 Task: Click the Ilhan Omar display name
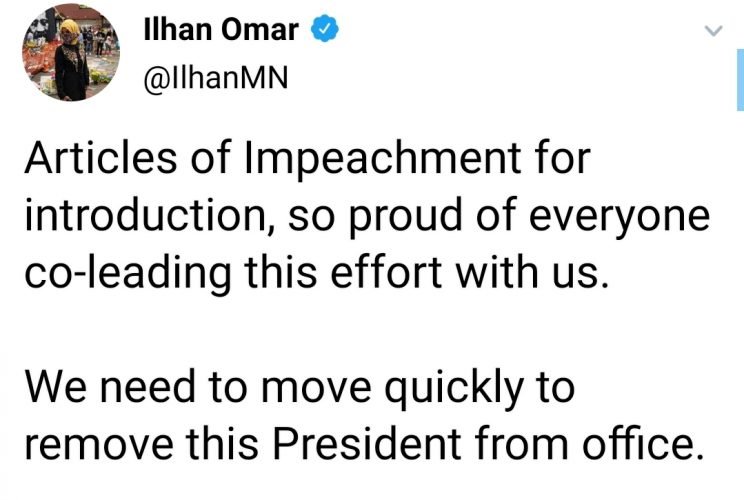[x=222, y=31]
